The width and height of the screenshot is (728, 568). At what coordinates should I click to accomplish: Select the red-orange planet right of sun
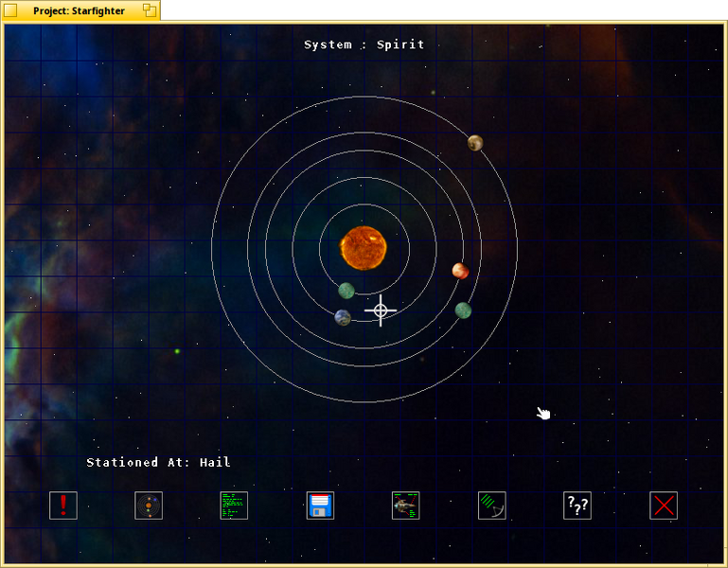click(x=460, y=271)
